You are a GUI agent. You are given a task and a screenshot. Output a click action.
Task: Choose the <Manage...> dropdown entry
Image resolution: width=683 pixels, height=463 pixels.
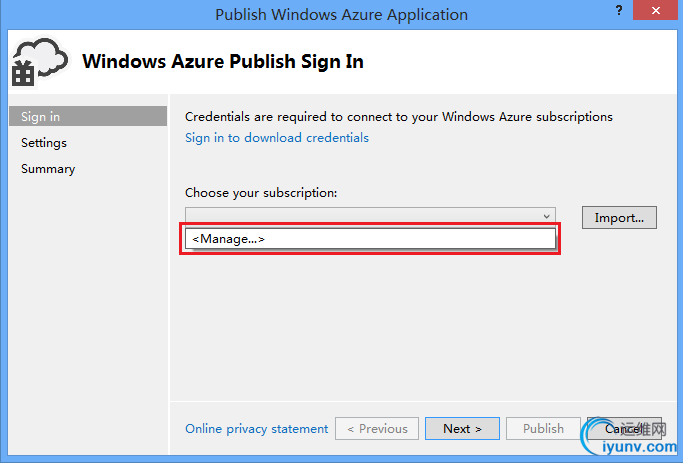tap(370, 239)
